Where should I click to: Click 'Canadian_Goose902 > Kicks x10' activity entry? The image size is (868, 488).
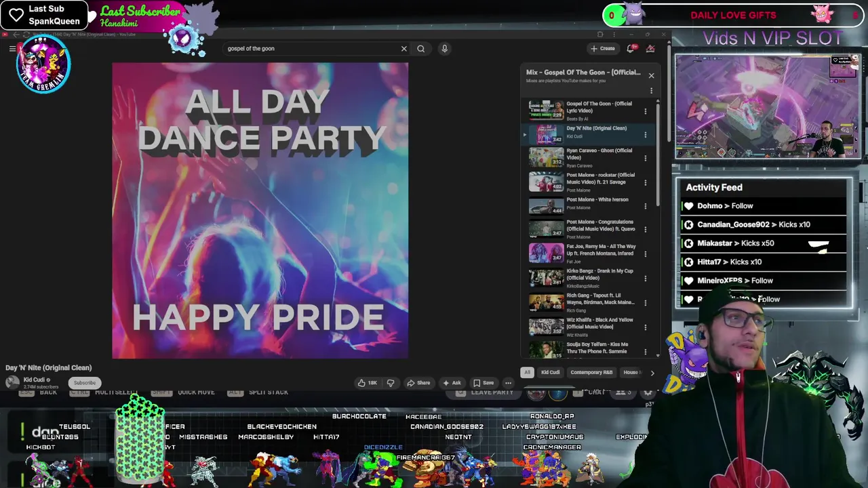point(764,224)
